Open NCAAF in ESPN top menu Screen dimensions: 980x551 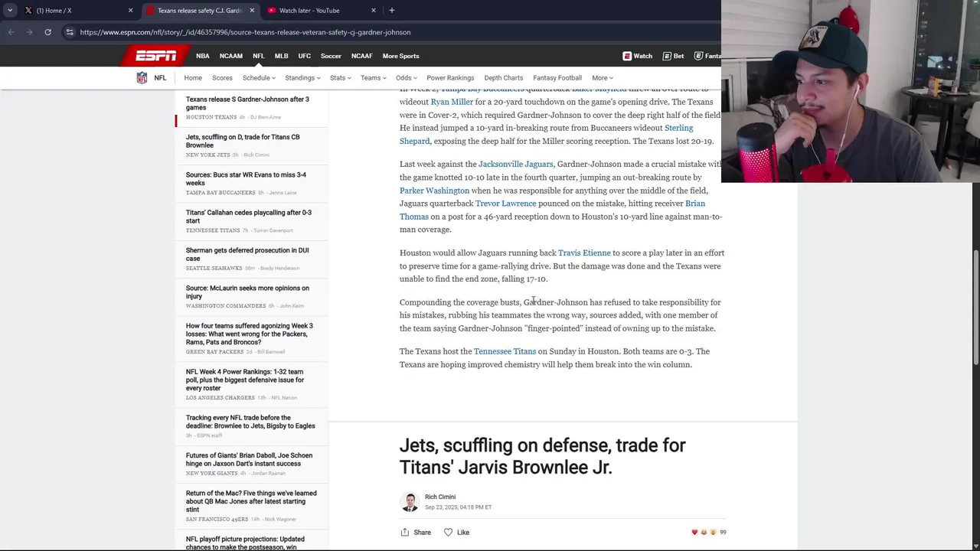[x=361, y=56]
